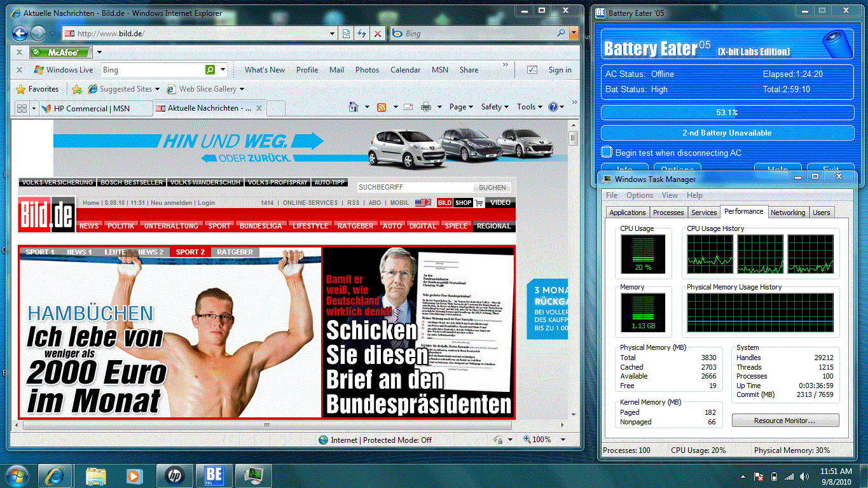Click the shopping cart icon beside SHOP
This screenshot has height=488, width=868.
479,203
